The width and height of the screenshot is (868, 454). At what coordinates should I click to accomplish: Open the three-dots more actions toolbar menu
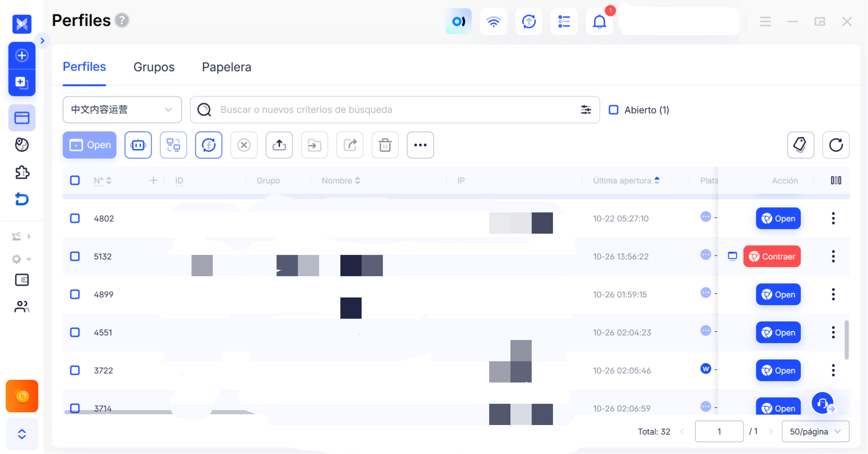coord(420,145)
